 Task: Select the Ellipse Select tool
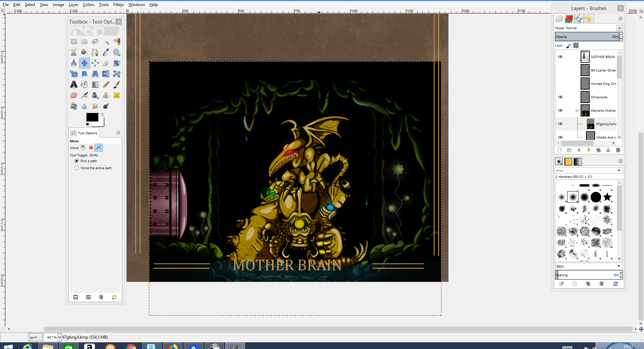[85, 42]
